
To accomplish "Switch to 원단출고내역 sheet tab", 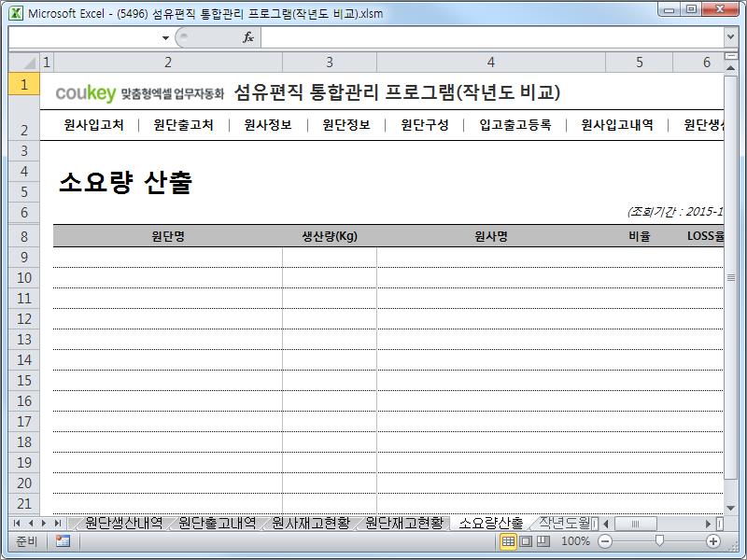I will coord(218,524).
